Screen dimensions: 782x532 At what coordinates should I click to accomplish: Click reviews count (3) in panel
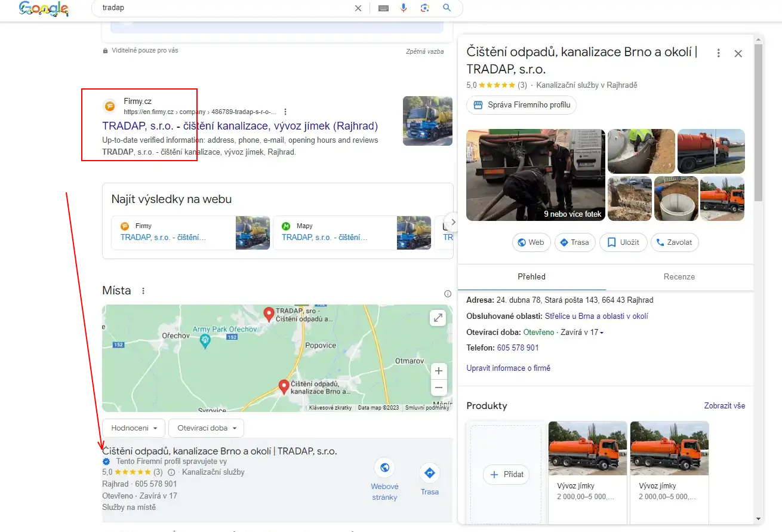click(x=522, y=85)
